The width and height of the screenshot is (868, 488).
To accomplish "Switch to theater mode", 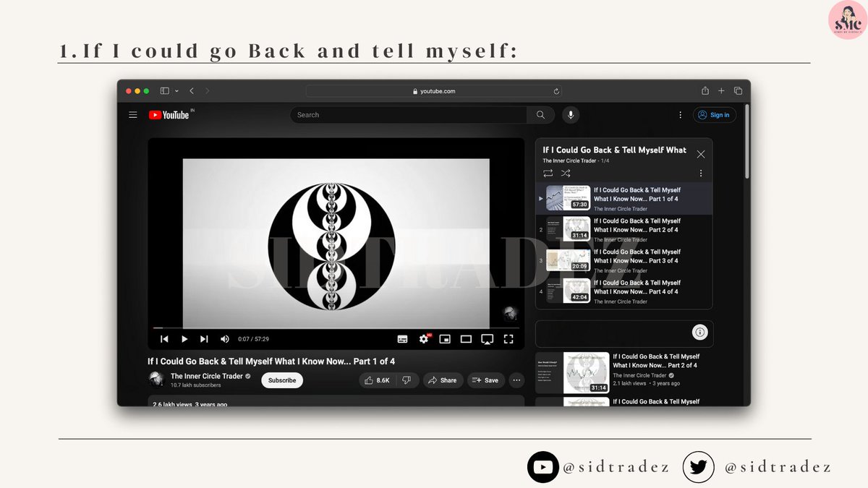I will click(466, 339).
